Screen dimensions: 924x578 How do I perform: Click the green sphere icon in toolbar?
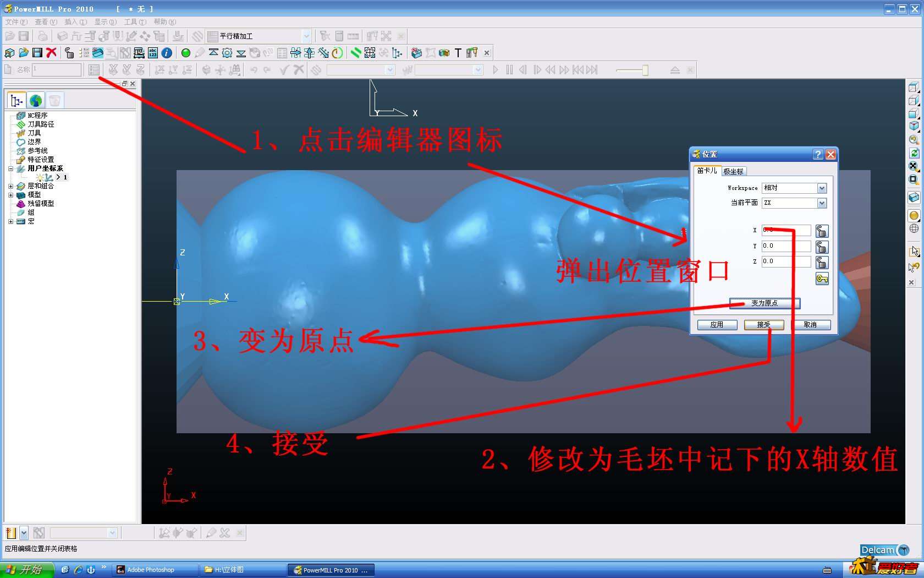[186, 53]
